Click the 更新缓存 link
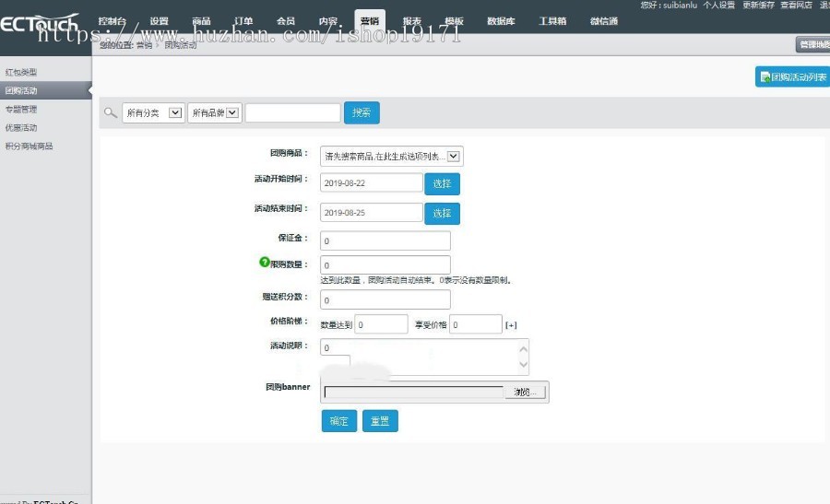This screenshot has height=504, width=830. [x=759, y=5]
